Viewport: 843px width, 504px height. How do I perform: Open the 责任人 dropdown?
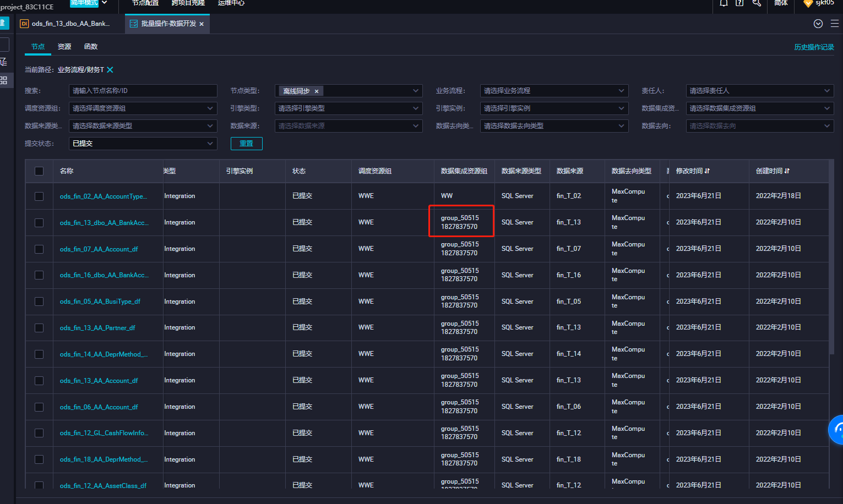tap(760, 91)
